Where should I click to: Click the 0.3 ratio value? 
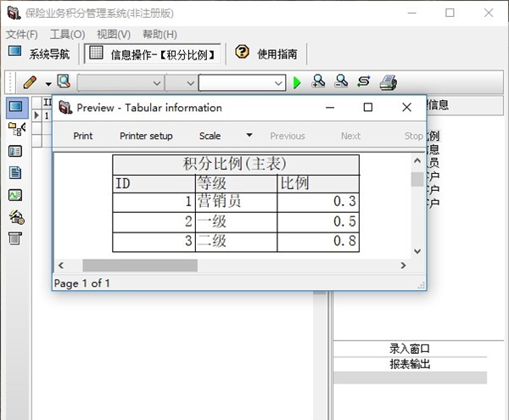[x=344, y=201]
